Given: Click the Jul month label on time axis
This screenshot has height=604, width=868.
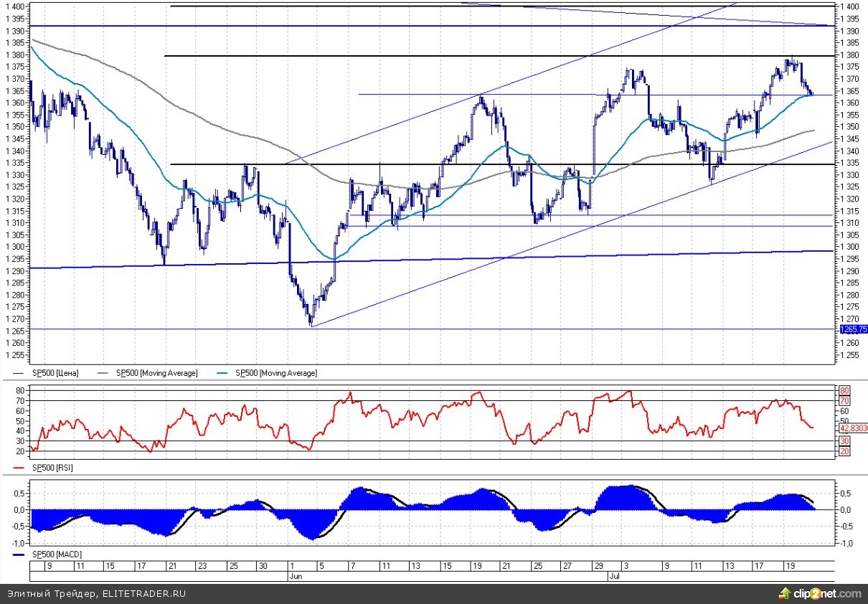Looking at the screenshot, I should pos(614,575).
